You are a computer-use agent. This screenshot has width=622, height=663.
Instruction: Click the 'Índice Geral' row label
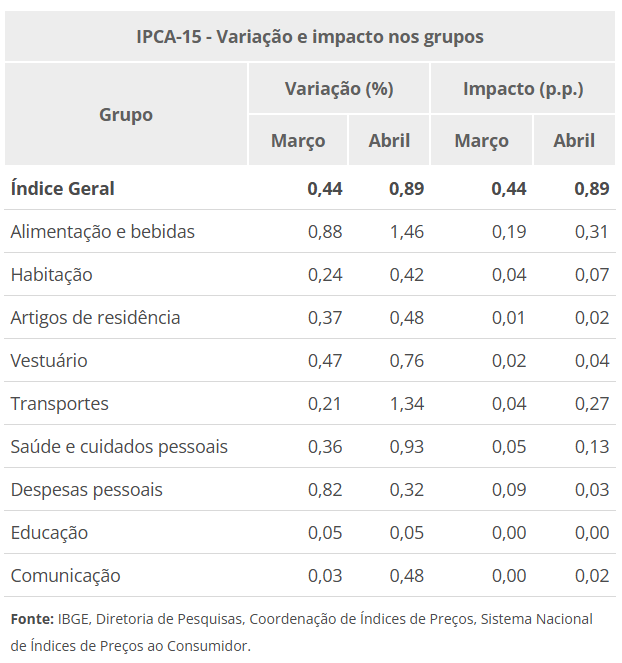(x=62, y=188)
